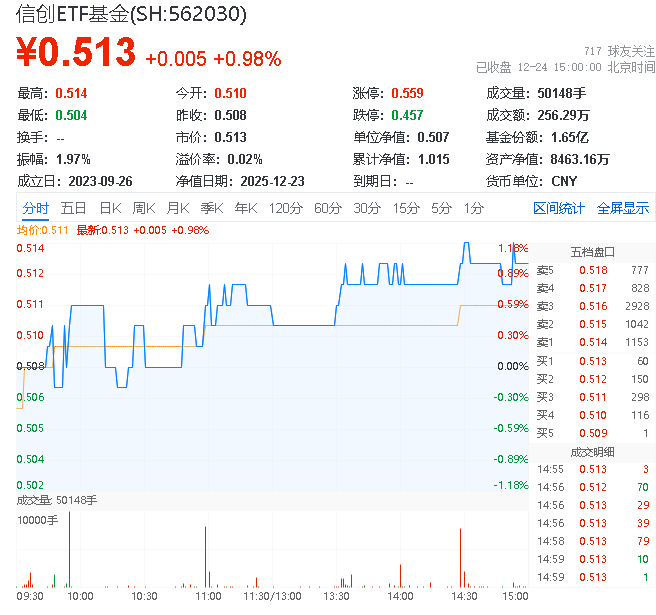
Task: Switch to the 分时 chart tab
Action: coord(35,208)
